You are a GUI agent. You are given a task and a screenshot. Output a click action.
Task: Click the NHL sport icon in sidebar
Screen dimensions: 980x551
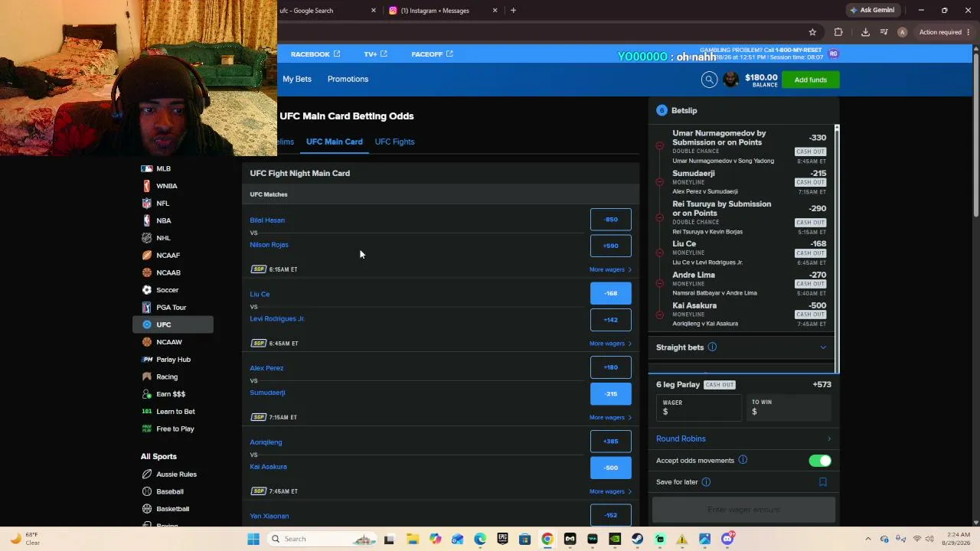coord(147,238)
